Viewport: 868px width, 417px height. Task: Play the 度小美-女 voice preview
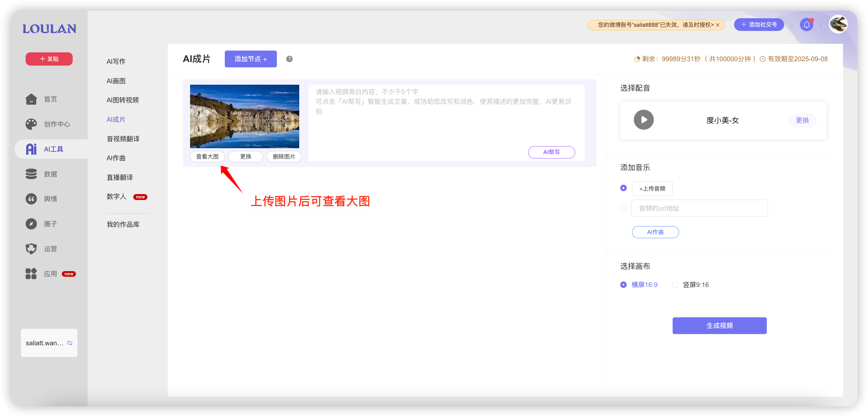coord(643,120)
